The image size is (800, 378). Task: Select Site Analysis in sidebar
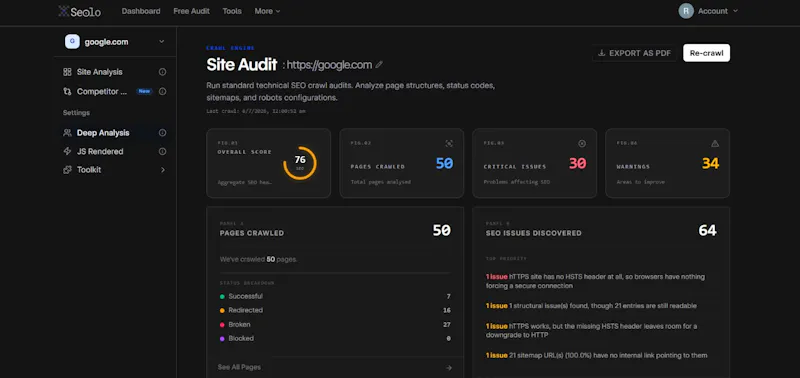pos(99,72)
